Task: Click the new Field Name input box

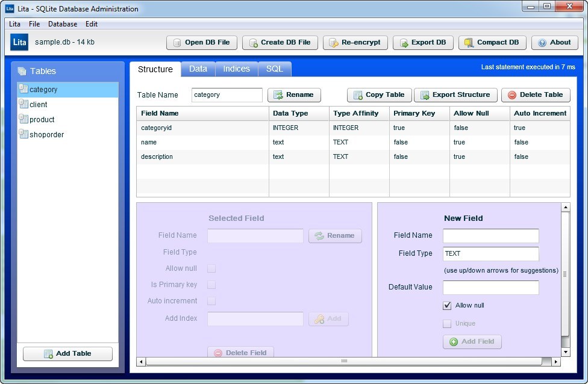Action: click(490, 236)
